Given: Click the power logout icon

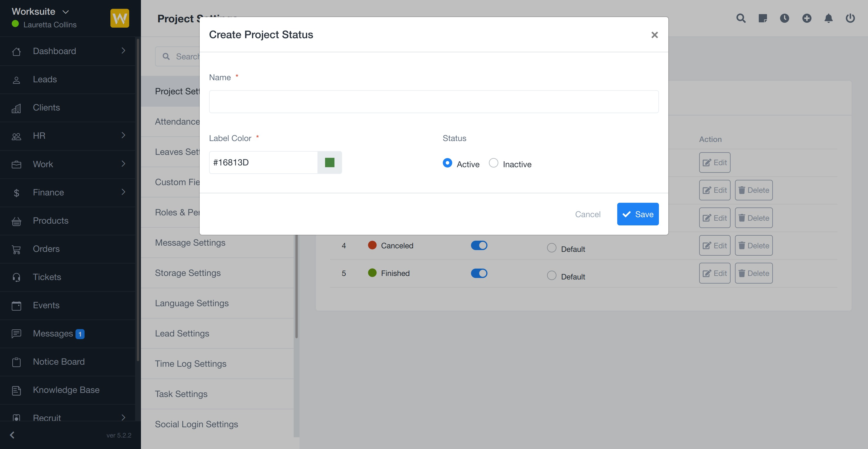Looking at the screenshot, I should pyautogui.click(x=850, y=18).
